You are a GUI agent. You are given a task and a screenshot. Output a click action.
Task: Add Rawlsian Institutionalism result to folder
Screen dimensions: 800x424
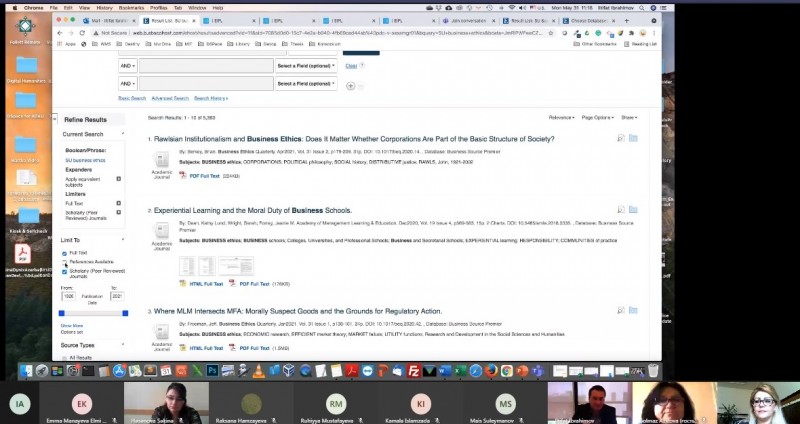pyautogui.click(x=633, y=138)
